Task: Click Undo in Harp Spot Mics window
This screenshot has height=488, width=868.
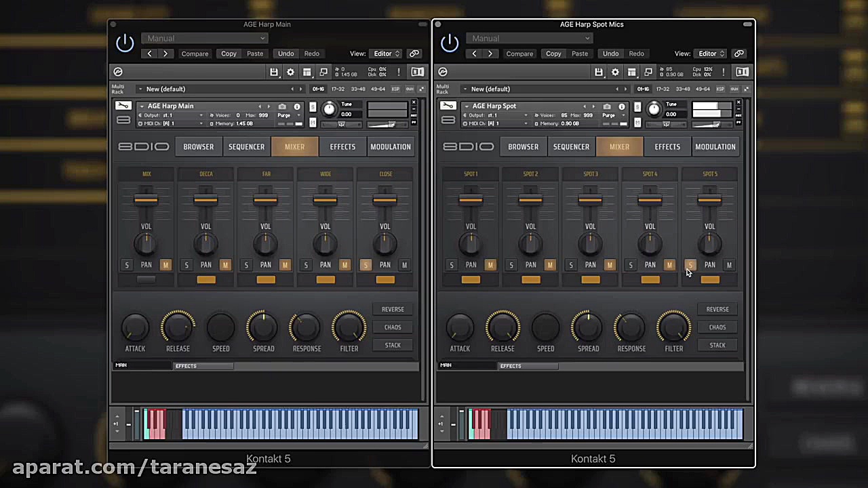Action: tap(610, 54)
